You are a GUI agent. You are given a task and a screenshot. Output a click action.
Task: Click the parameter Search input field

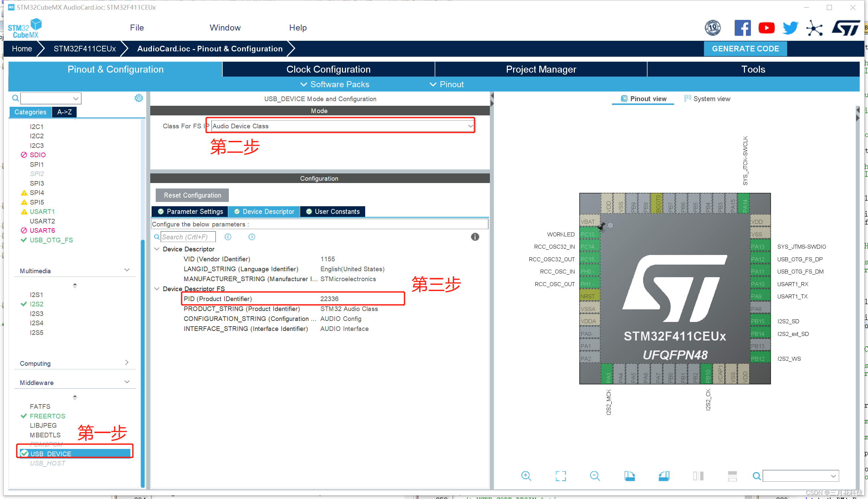188,237
